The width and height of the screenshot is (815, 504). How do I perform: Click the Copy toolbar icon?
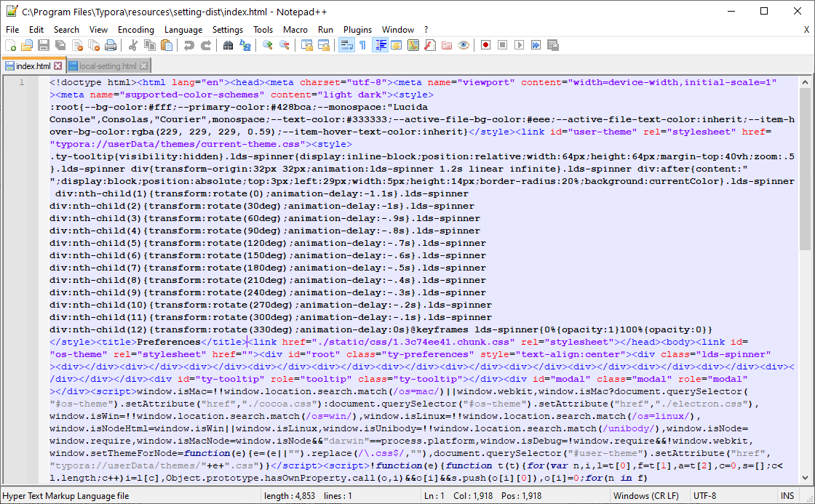tap(150, 45)
